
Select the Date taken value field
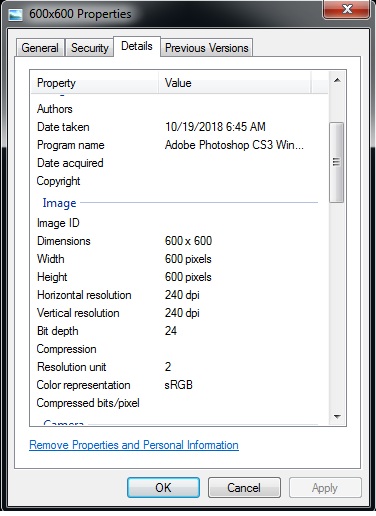click(x=215, y=127)
